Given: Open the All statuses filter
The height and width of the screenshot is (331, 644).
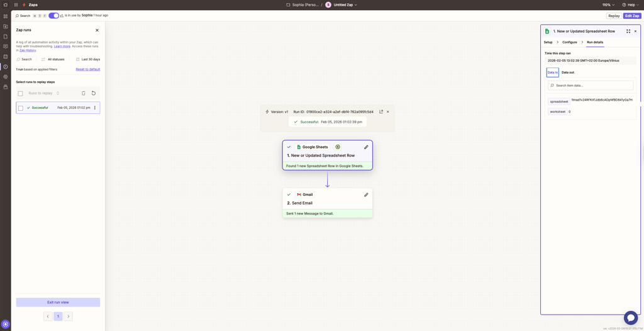Looking at the screenshot, I should point(53,59).
